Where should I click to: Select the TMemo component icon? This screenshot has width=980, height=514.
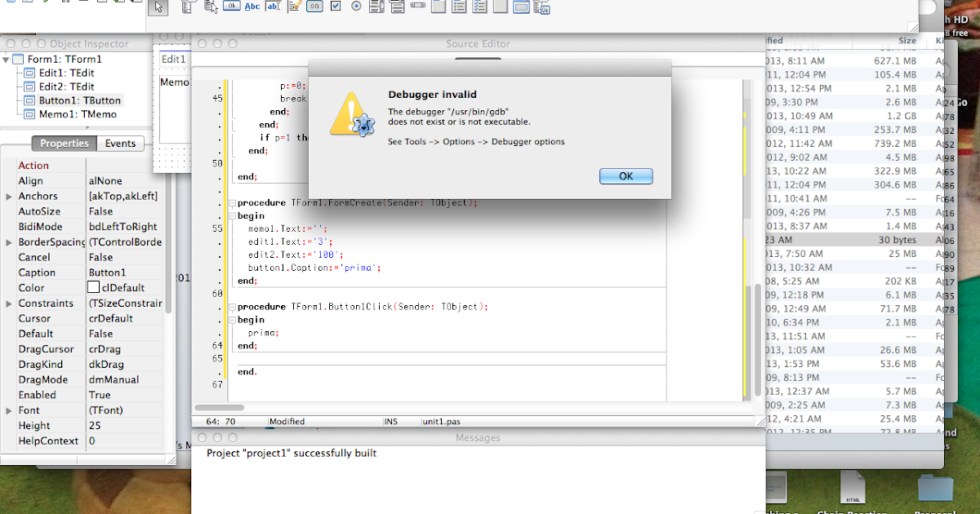[295, 7]
